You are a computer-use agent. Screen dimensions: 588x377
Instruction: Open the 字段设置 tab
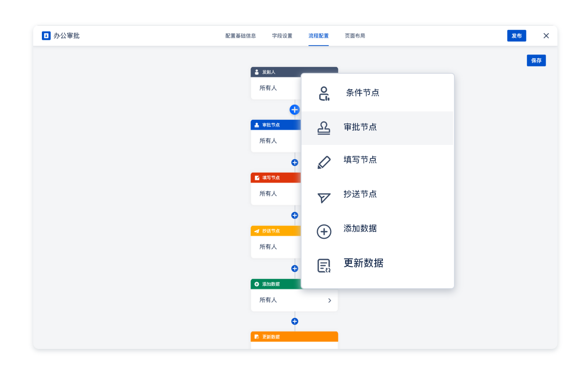coord(282,36)
